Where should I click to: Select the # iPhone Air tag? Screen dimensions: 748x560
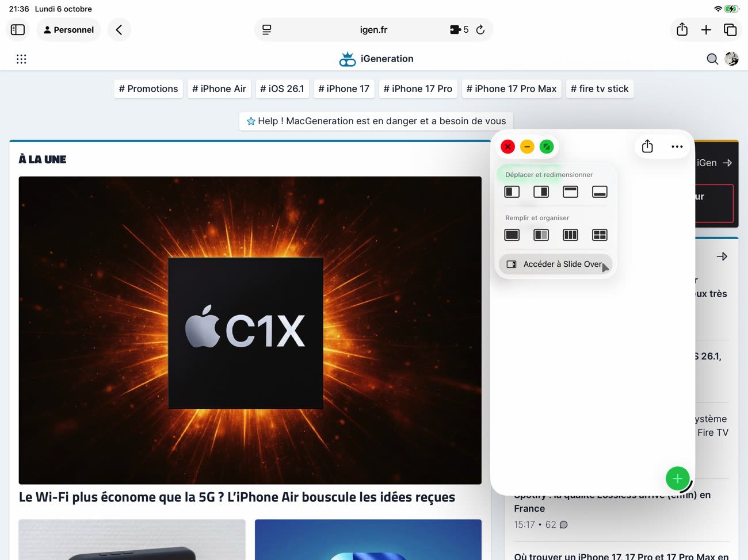pos(219,89)
